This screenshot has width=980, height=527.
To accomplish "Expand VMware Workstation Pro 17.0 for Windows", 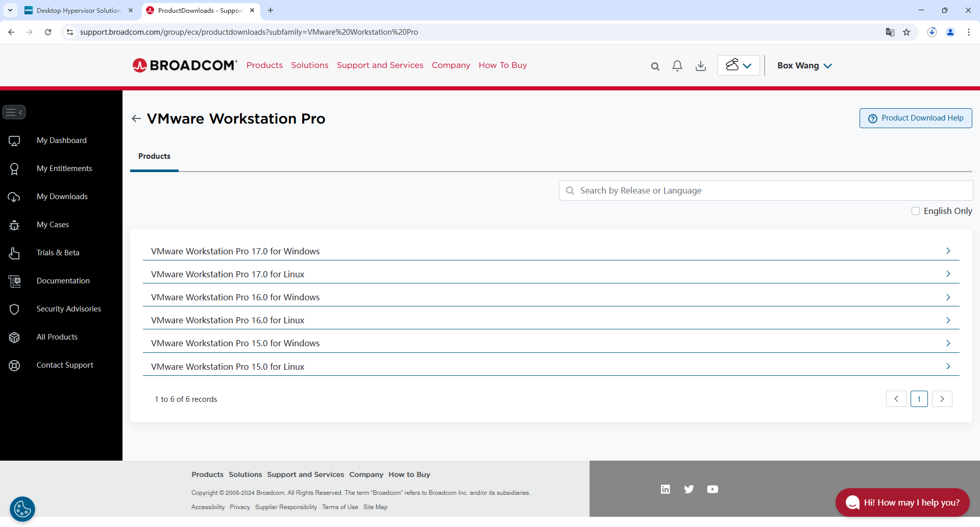I will (551, 251).
